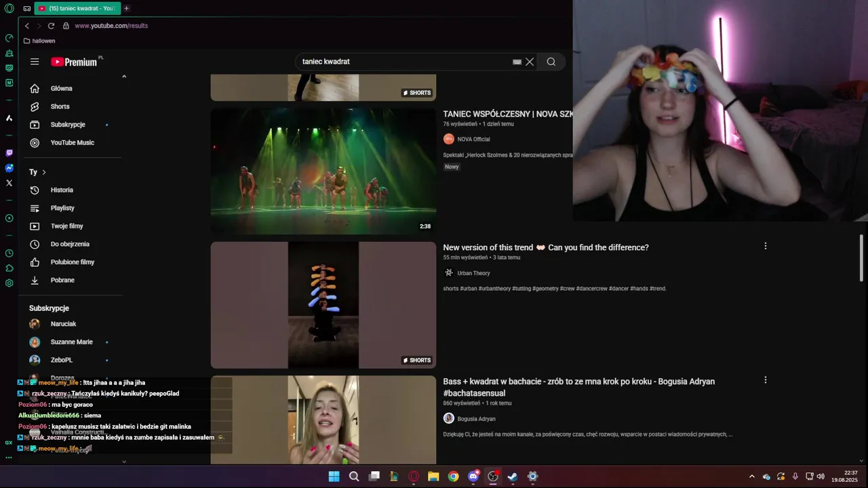Open Główna in YouTube sidebar
This screenshot has height=488, width=868.
(x=61, y=88)
